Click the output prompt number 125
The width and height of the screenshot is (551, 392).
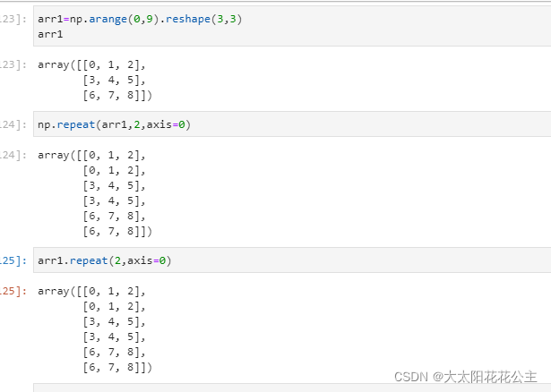pyautogui.click(x=13, y=291)
